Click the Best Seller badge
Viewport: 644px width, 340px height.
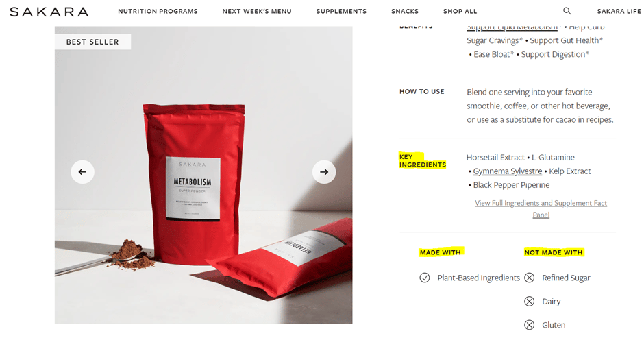[x=92, y=42]
